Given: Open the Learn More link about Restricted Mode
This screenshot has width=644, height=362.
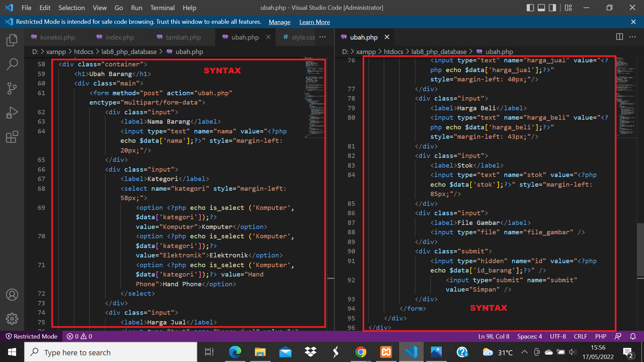Looking at the screenshot, I should pyautogui.click(x=314, y=22).
